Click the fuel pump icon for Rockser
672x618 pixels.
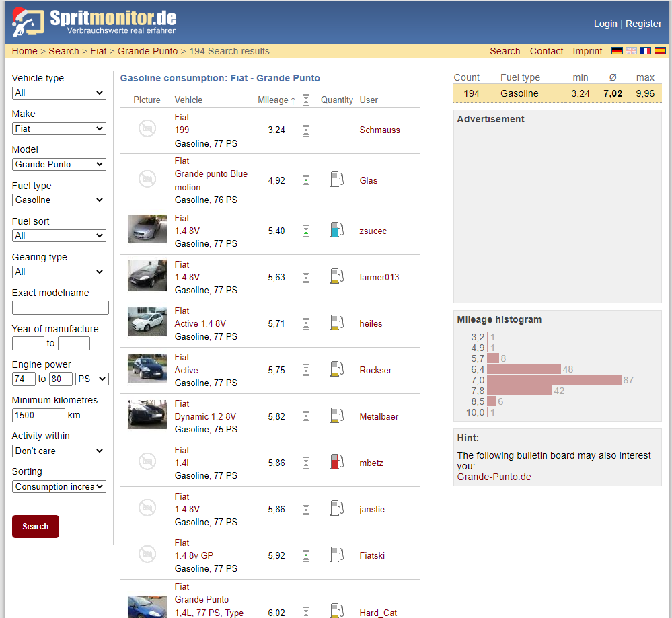pyautogui.click(x=337, y=369)
